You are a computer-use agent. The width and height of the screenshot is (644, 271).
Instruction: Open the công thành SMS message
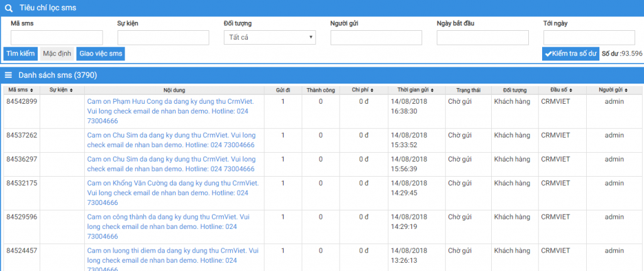(169, 226)
